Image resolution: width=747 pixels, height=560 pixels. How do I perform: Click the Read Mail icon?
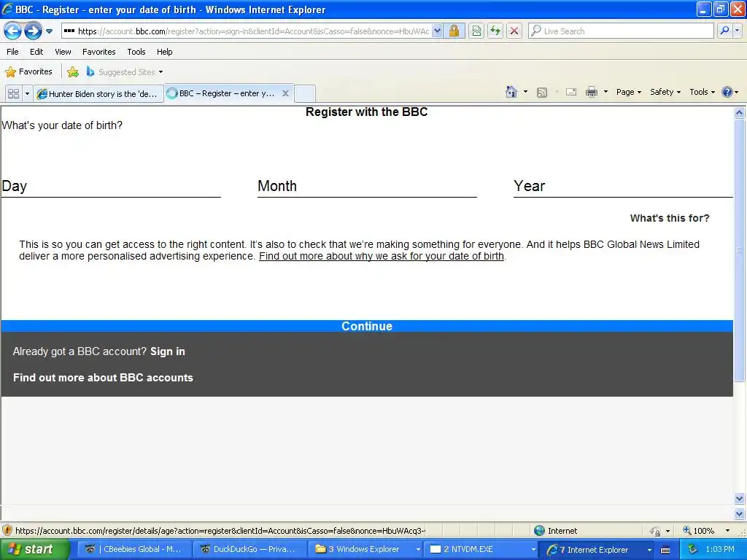pyautogui.click(x=571, y=92)
